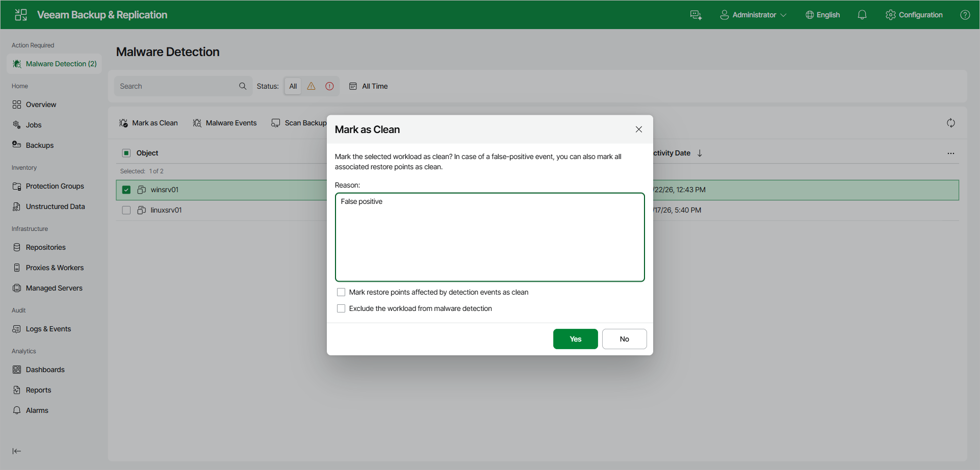Toggle the select-all Object header checkbox

click(126, 153)
